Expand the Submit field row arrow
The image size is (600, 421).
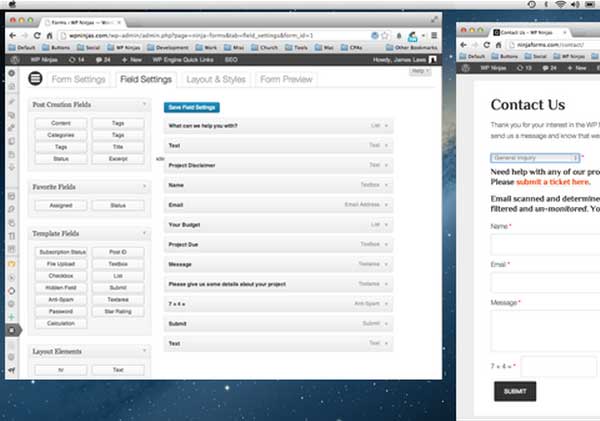pyautogui.click(x=386, y=324)
